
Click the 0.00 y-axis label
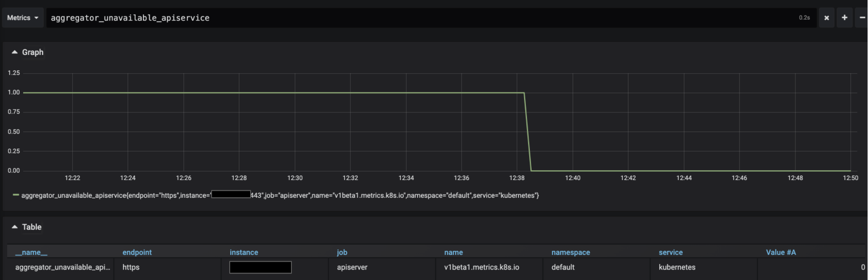point(14,170)
